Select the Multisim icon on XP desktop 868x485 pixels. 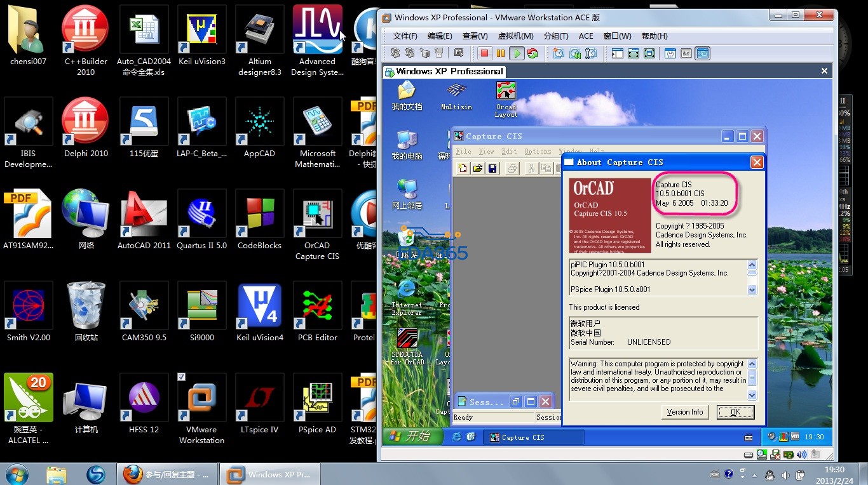coord(456,96)
